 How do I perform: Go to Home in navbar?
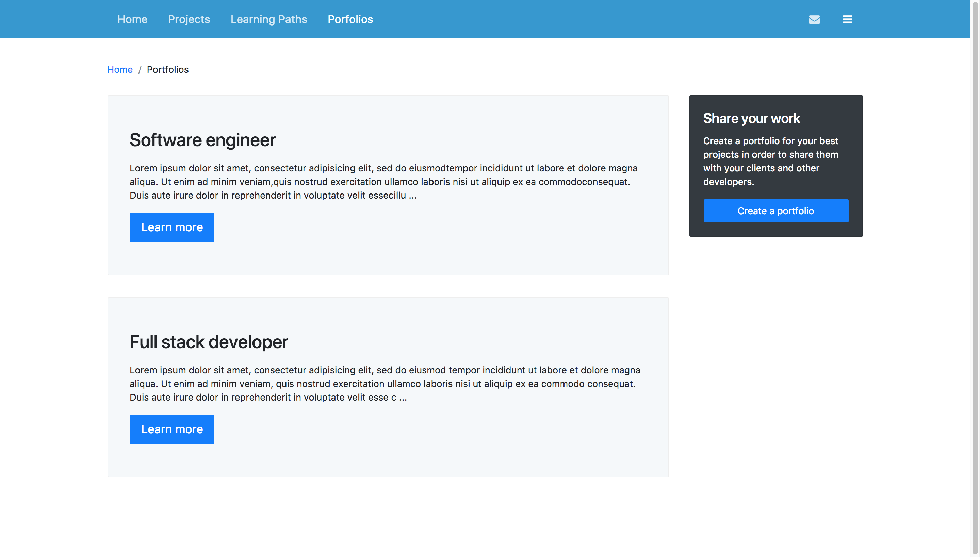pyautogui.click(x=132, y=19)
